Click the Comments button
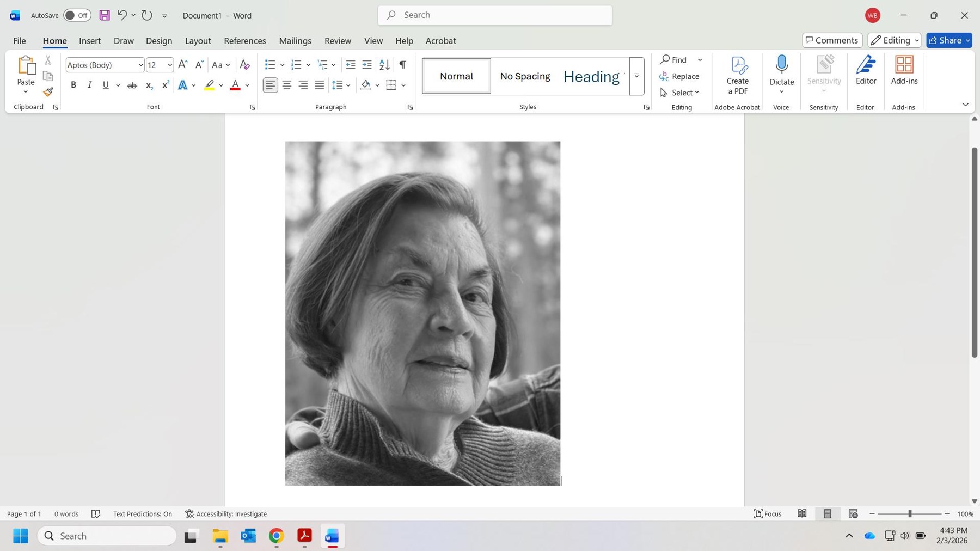Screen dimensions: 980x551 pyautogui.click(x=832, y=40)
